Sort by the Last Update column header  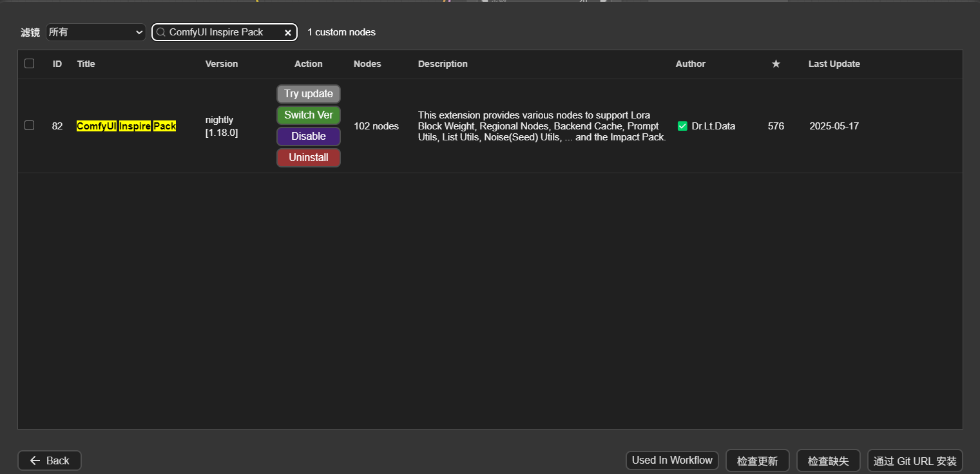click(x=834, y=64)
